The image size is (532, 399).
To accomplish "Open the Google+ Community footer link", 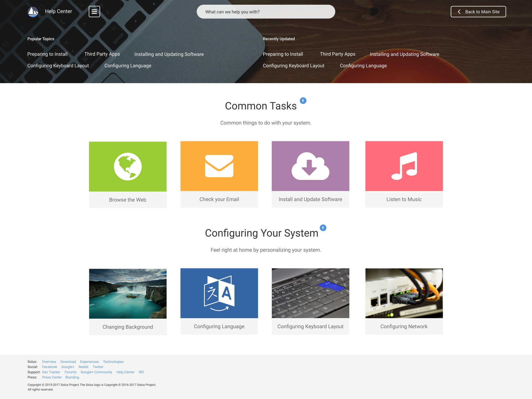I will coord(96,372).
